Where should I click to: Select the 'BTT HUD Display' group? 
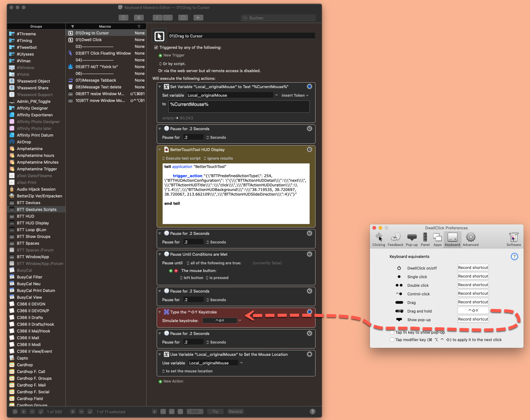36,223
